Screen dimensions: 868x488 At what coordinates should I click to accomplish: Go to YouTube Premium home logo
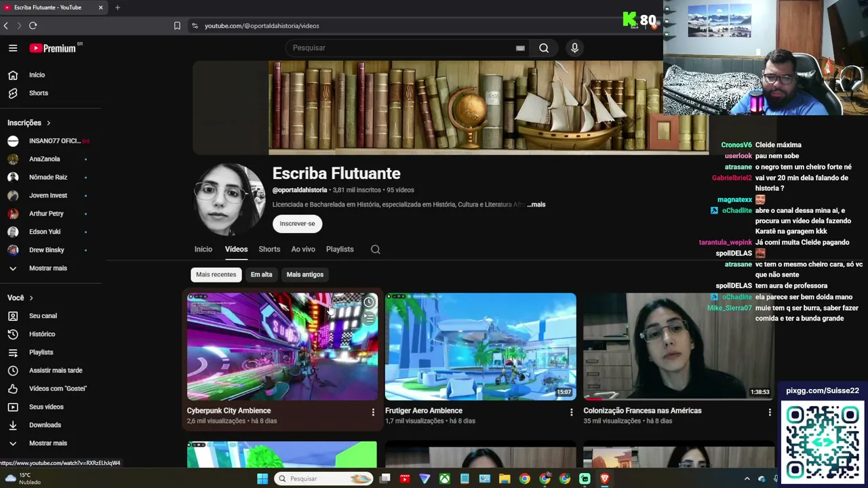point(53,48)
